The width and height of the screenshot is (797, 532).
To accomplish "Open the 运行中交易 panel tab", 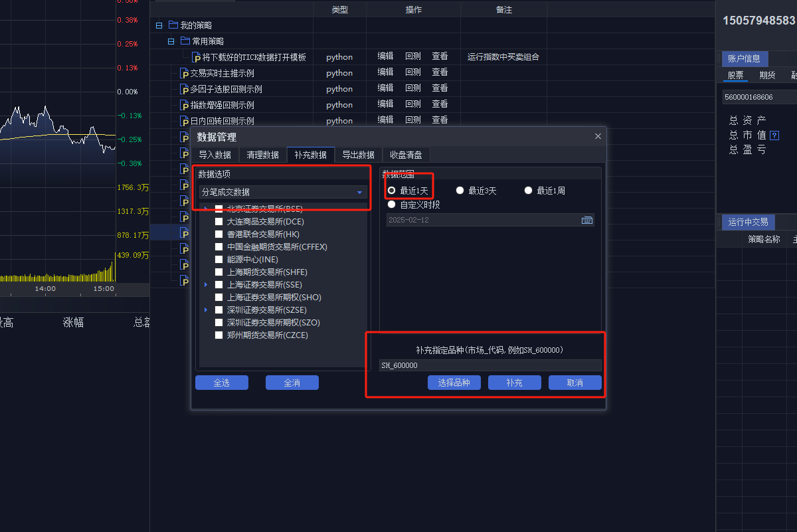I will 748,222.
